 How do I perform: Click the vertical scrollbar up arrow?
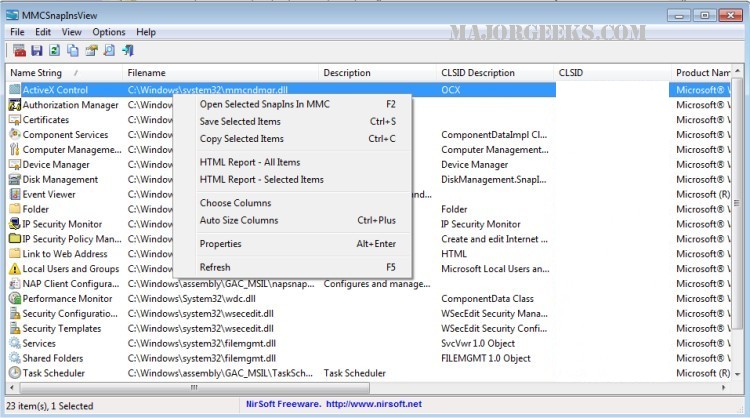[x=737, y=71]
